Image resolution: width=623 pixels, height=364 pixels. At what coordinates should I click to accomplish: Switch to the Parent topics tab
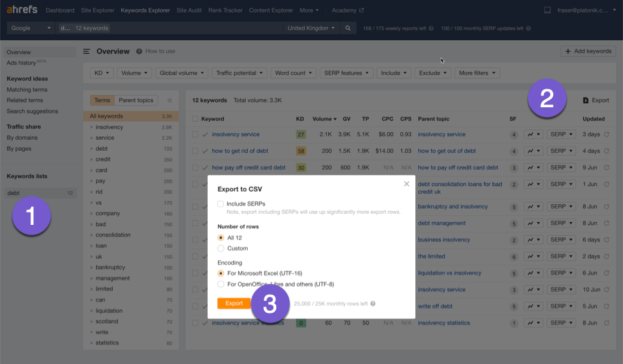click(136, 100)
